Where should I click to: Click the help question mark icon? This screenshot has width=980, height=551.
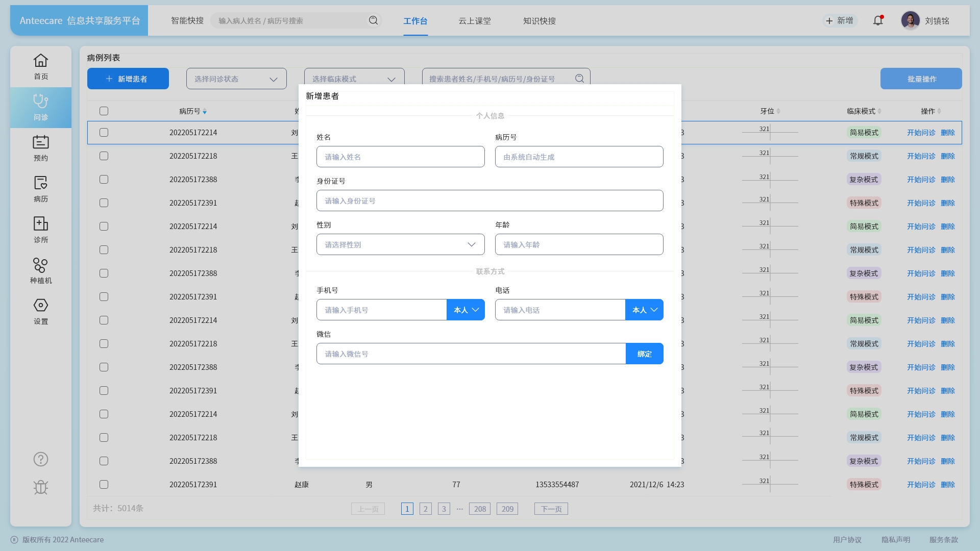coord(41,459)
